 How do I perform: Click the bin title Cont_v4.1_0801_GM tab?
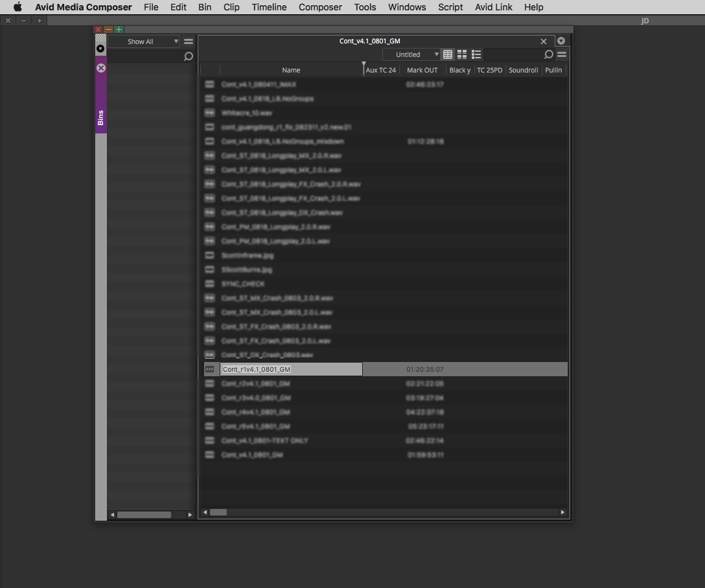pos(369,41)
